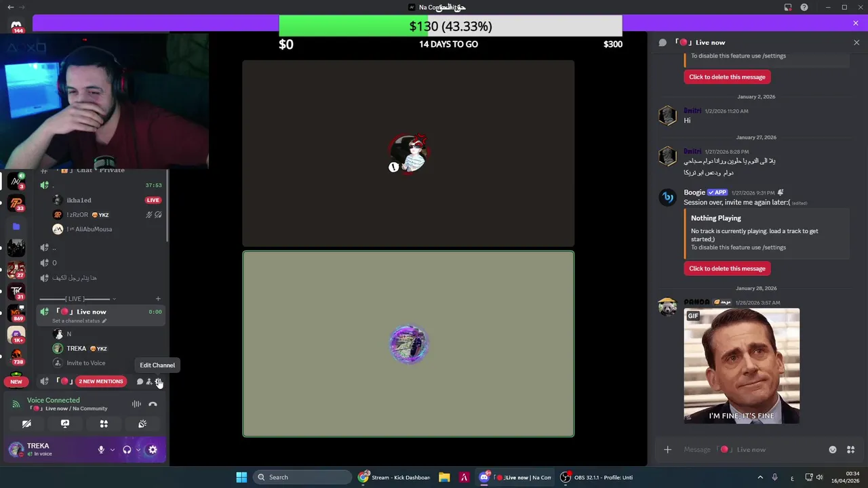Mute the microphone

(101, 449)
